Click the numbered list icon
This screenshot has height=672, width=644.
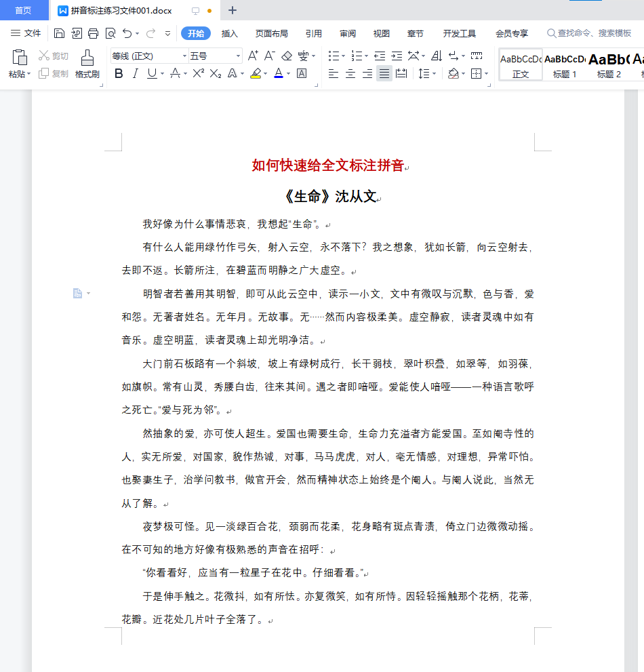point(357,56)
